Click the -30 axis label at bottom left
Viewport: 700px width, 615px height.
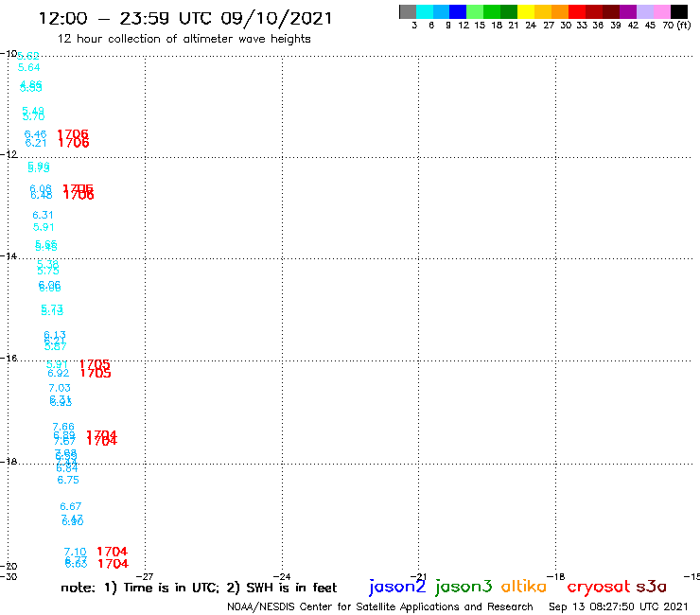tap(9, 576)
